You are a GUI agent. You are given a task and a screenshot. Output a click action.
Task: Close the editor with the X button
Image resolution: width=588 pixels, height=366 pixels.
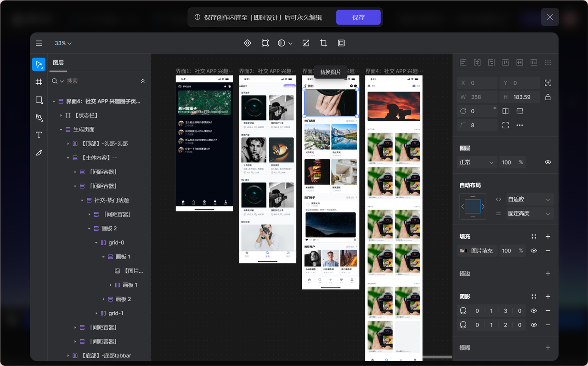(550, 17)
